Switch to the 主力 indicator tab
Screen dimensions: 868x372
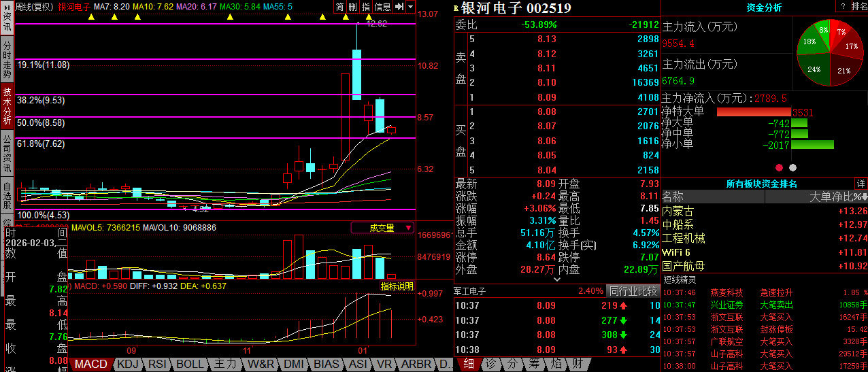tap(225, 364)
